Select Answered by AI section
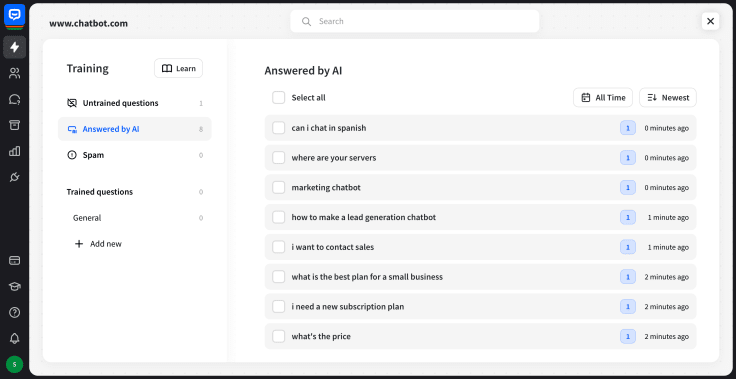736x379 pixels. pos(135,129)
